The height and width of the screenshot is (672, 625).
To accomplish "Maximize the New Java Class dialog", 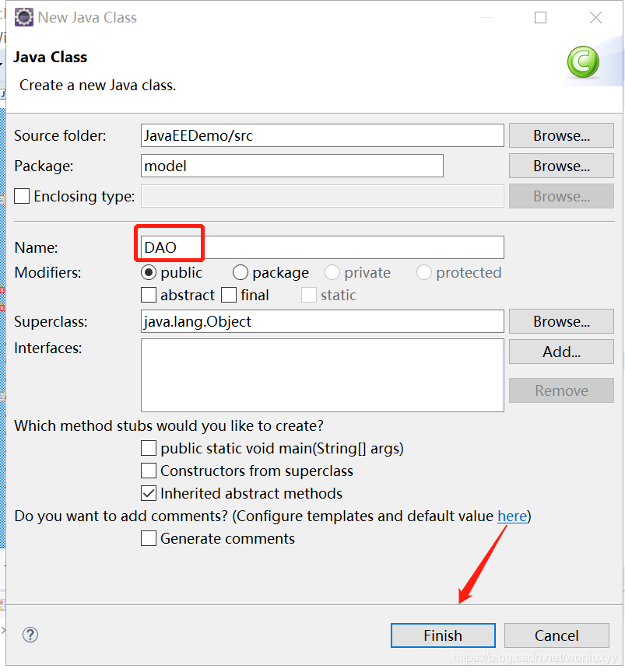I will (540, 18).
